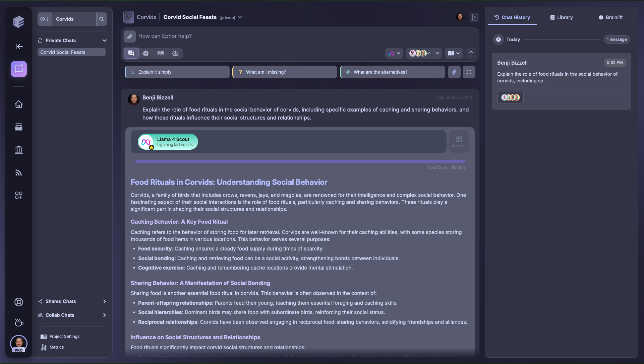The image size is (644, 364).
Task: Select the book/knowledge mode icon
Action: pyautogui.click(x=160, y=53)
